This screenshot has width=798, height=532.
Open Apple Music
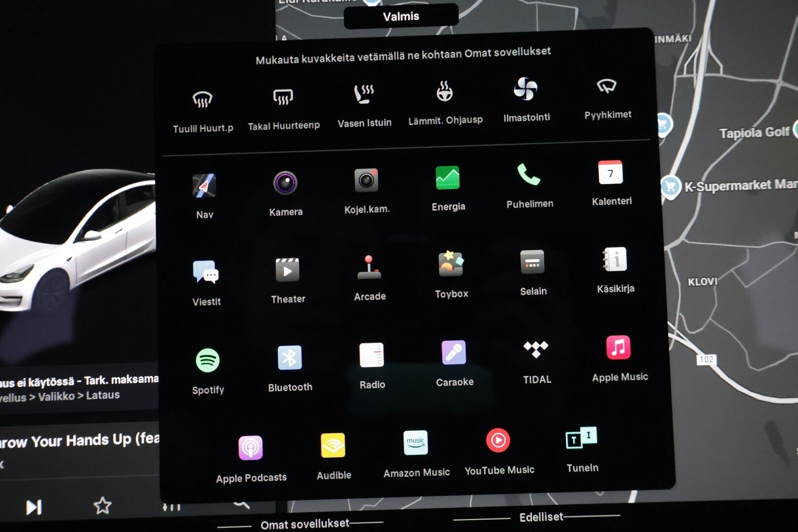click(619, 347)
